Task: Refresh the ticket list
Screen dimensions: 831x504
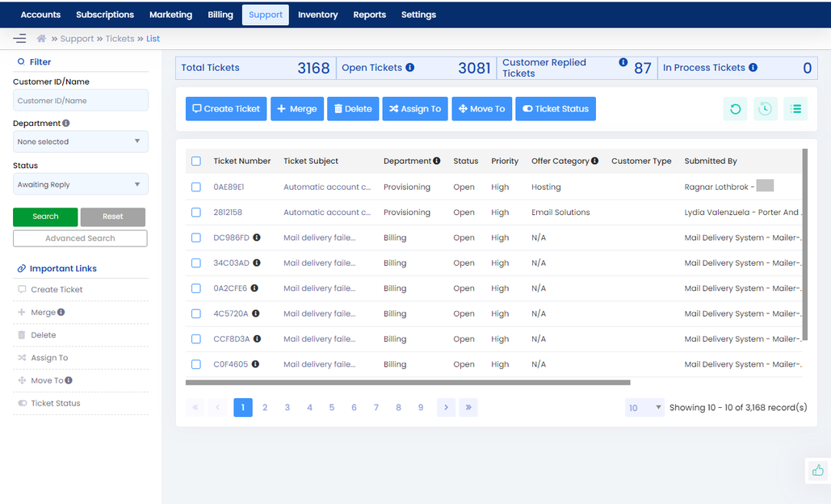Action: (734, 108)
